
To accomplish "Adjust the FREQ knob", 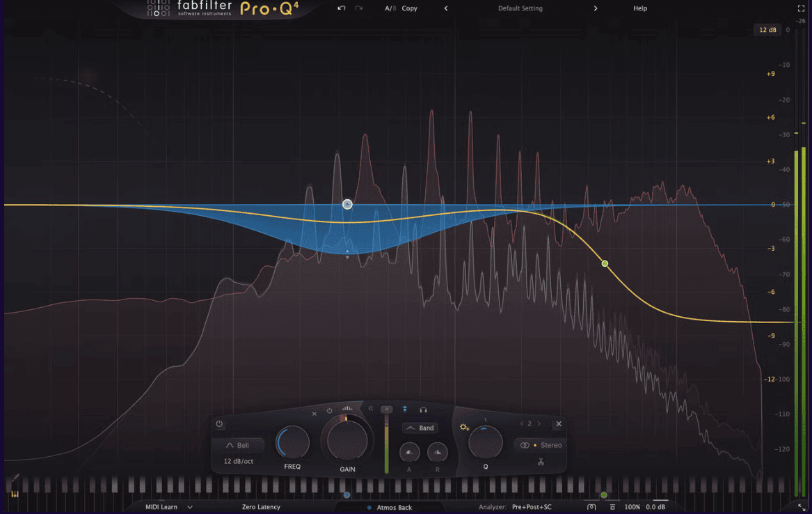I will (x=293, y=443).
